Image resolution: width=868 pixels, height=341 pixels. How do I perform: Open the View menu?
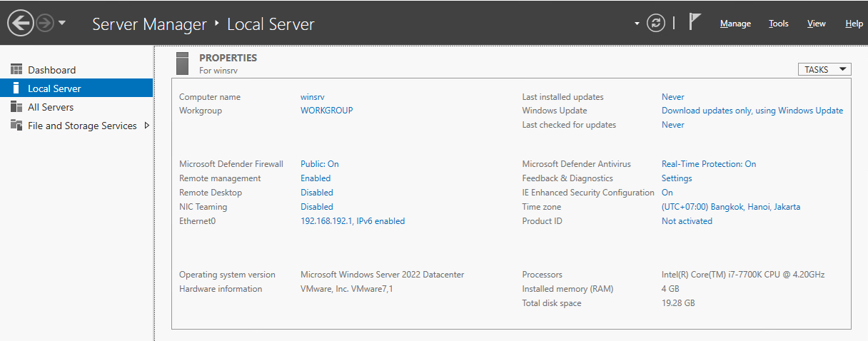pos(816,24)
